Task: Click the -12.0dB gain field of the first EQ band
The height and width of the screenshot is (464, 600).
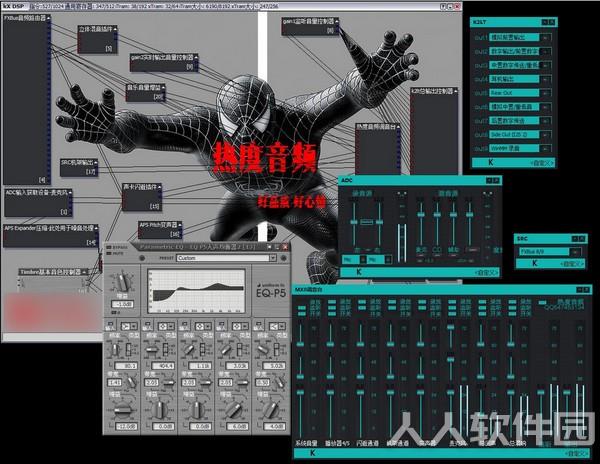Action: click(126, 426)
